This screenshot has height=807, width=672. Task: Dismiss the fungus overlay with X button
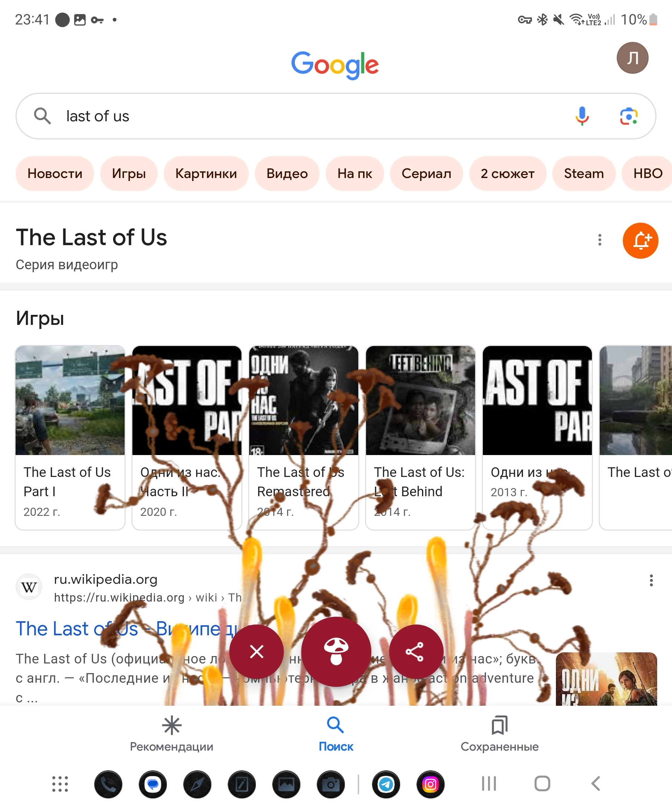point(257,651)
